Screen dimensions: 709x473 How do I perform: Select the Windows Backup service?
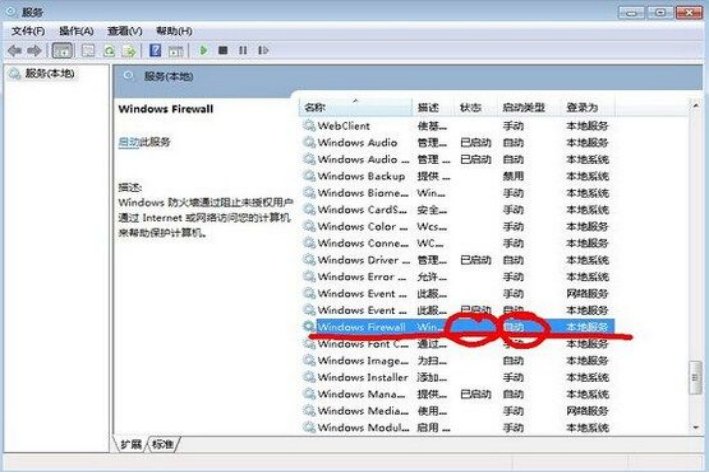click(457, 176)
